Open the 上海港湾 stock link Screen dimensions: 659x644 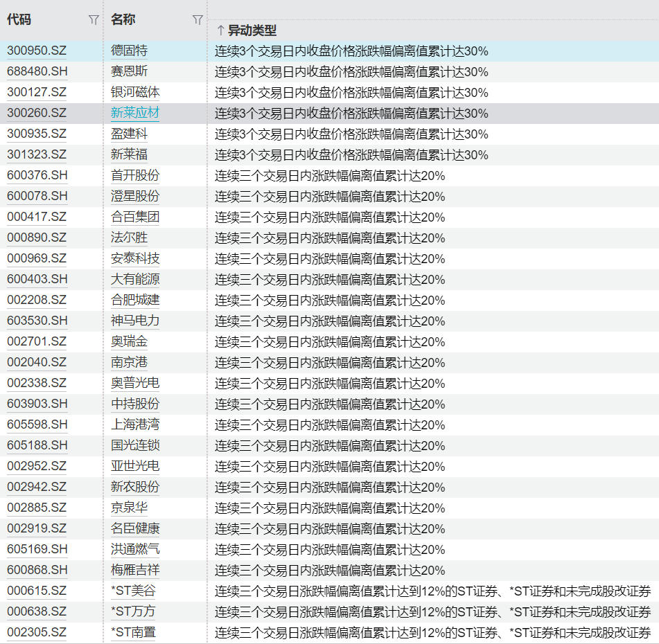click(135, 424)
